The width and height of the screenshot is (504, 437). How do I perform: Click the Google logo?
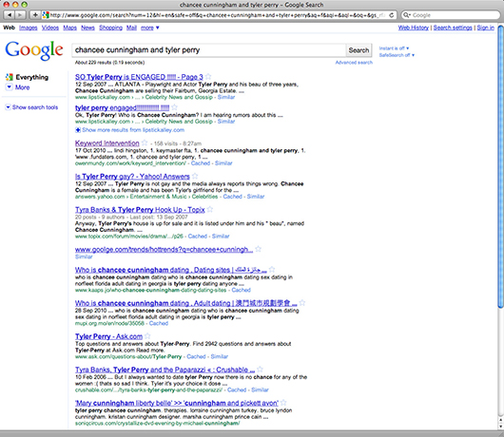tap(34, 50)
